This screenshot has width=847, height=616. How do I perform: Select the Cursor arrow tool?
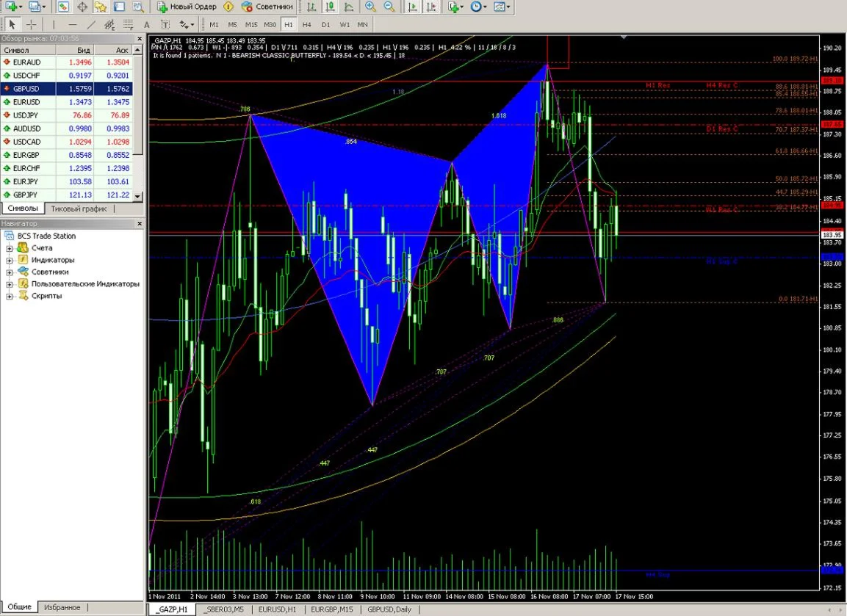pos(12,24)
